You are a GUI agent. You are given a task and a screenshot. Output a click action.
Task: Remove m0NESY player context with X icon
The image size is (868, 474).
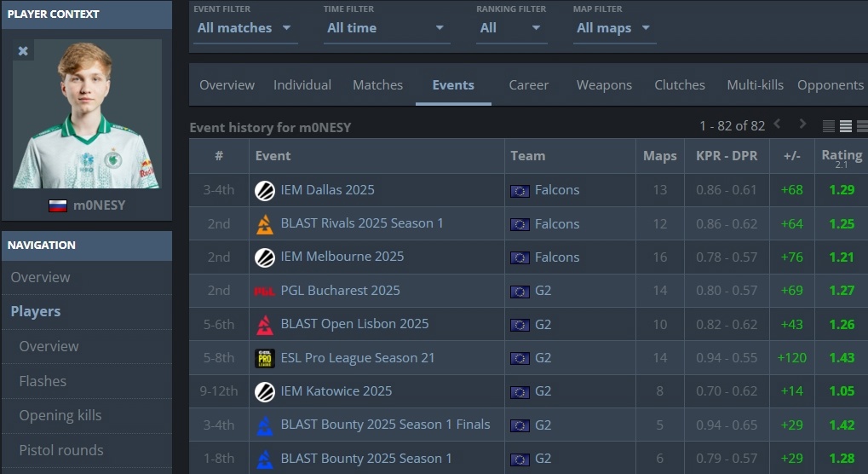23,51
